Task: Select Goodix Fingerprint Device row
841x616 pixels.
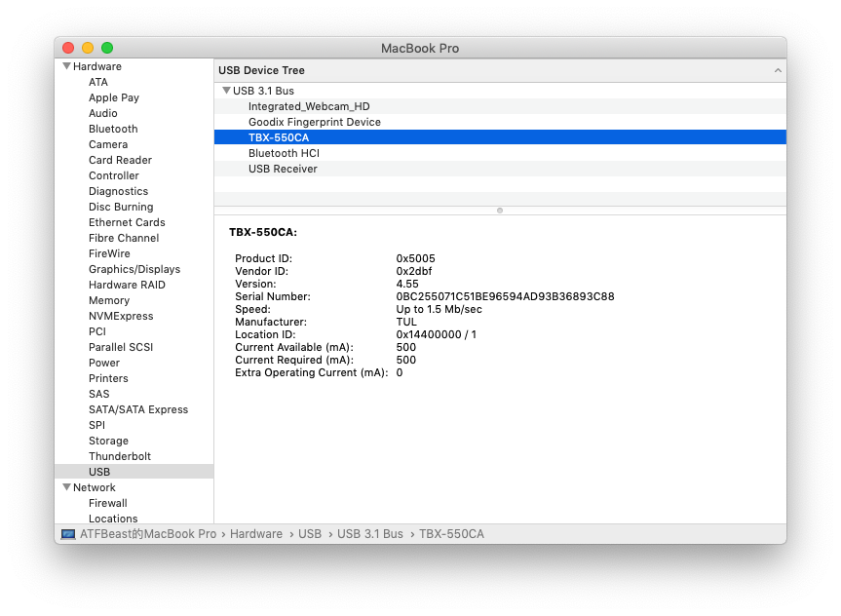Action: pyautogui.click(x=500, y=122)
